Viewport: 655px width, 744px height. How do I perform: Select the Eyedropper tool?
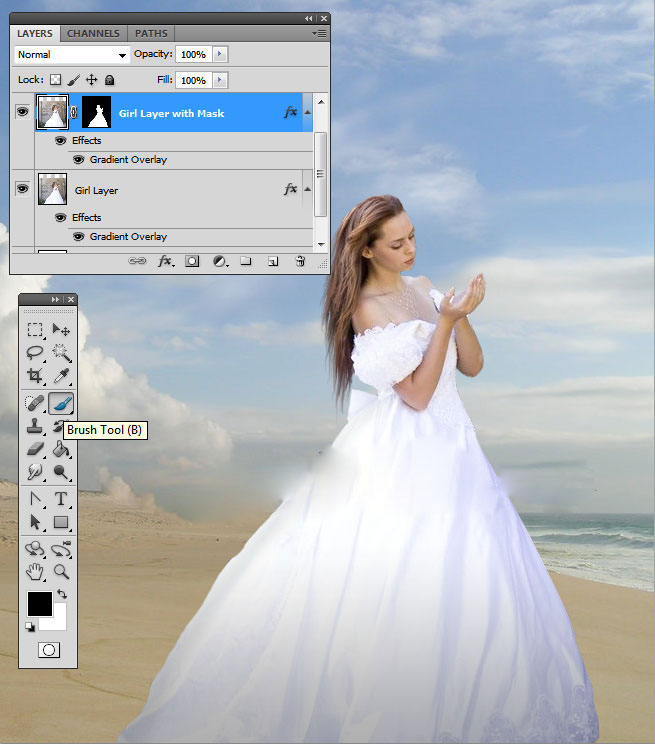61,376
